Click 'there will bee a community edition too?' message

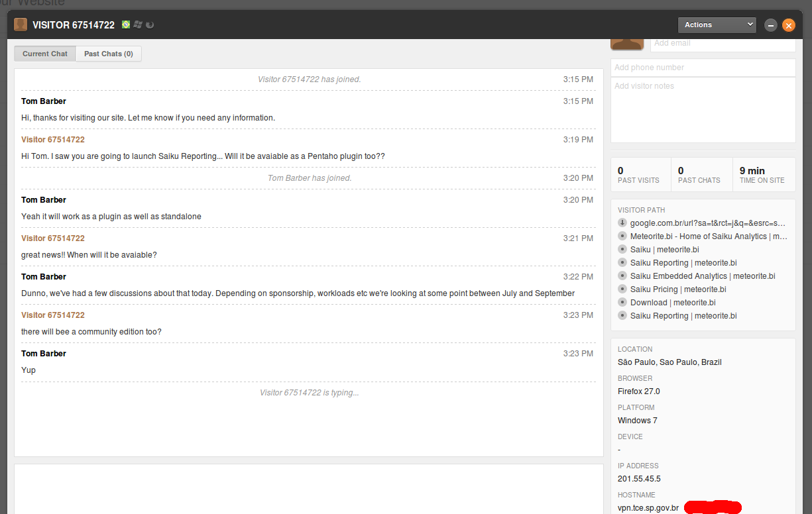(x=91, y=332)
